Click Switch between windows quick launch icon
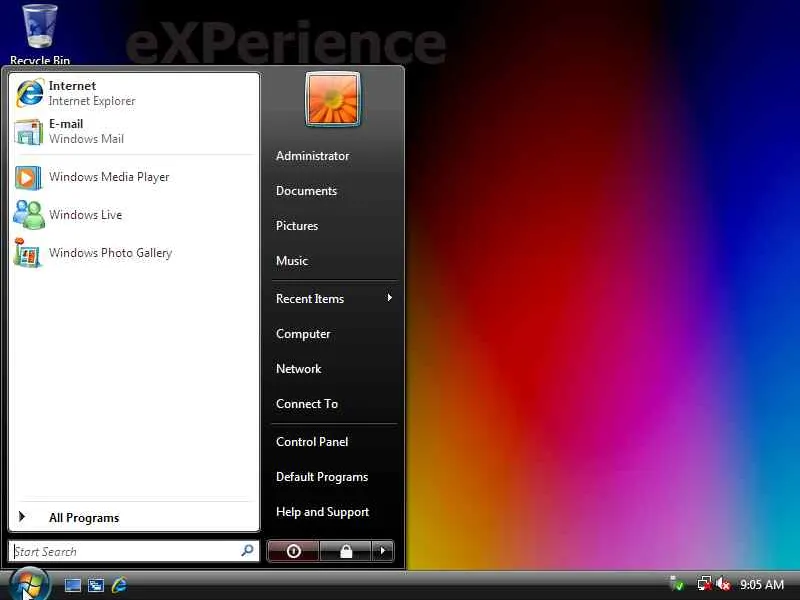The image size is (800, 600). coord(96,585)
